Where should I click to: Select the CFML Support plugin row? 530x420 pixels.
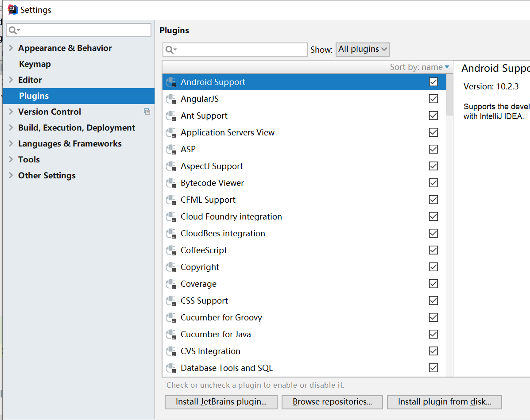click(304, 200)
